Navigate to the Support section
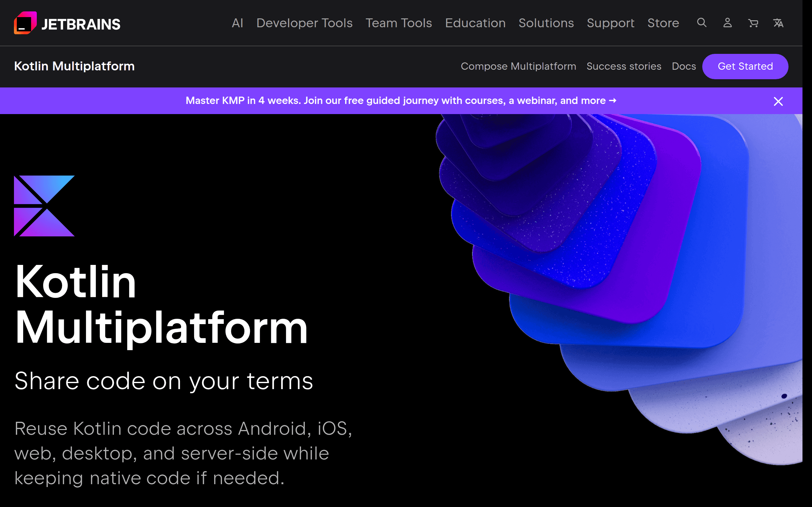812x507 pixels. (x=611, y=23)
